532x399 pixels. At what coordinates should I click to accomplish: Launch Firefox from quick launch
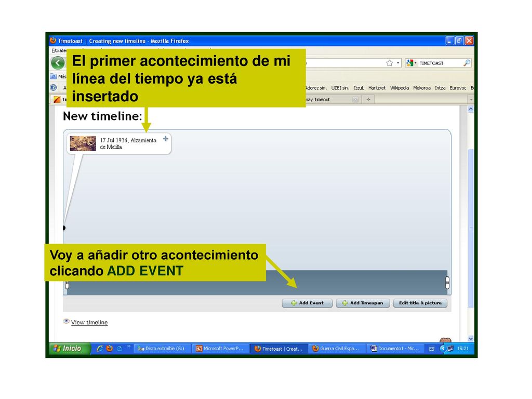click(x=109, y=349)
